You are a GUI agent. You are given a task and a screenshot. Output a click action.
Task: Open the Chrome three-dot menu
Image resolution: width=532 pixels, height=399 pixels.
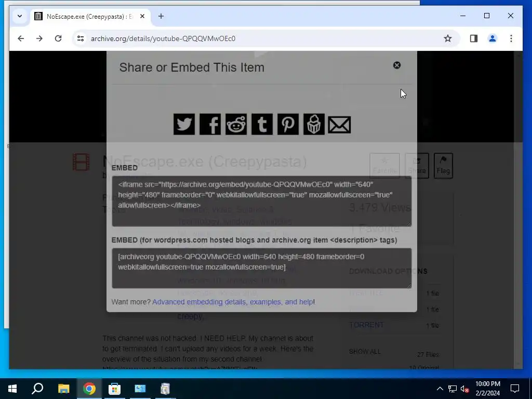[x=511, y=38]
